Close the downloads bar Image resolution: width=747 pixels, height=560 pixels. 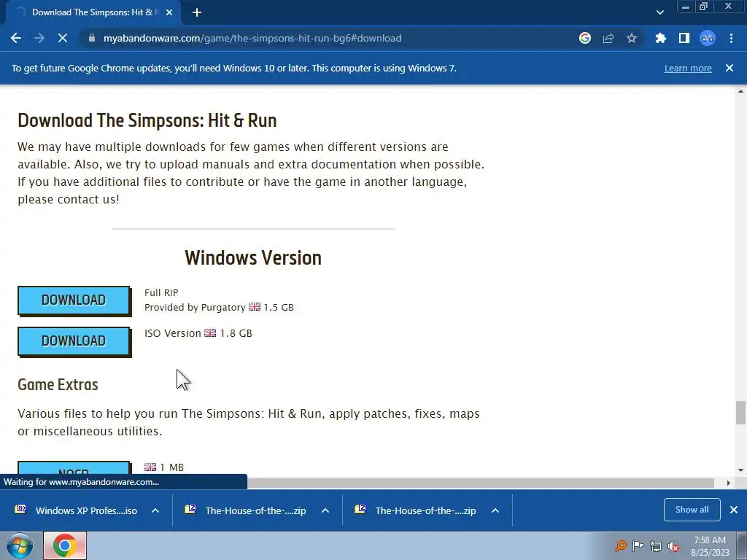click(734, 510)
